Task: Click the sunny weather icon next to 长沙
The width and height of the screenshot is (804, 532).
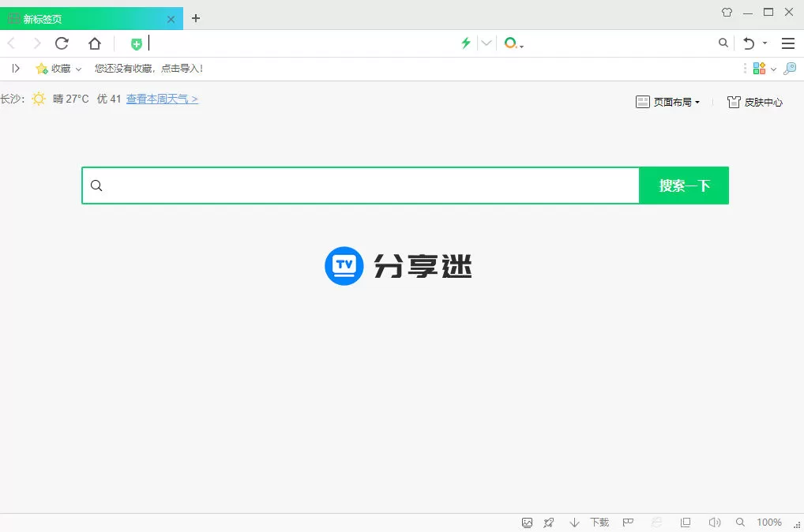Action: coord(38,99)
